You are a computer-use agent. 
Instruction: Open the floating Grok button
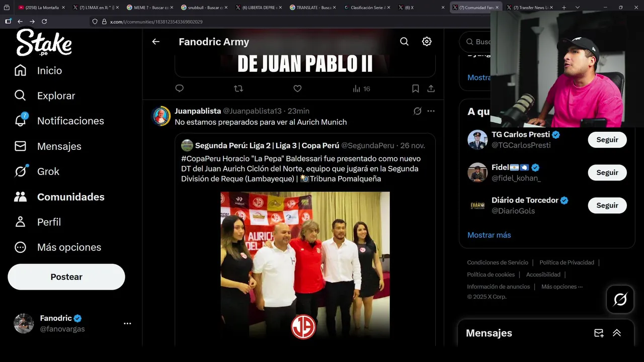tap(620, 300)
